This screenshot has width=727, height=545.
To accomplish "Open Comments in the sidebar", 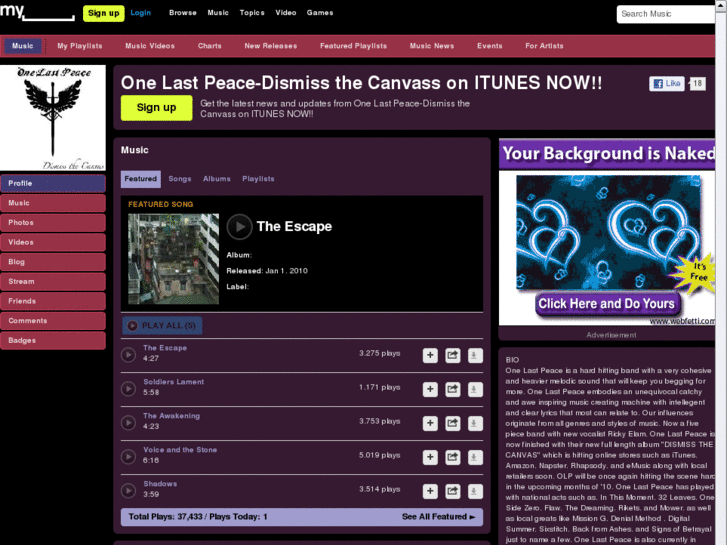I will point(53,321).
